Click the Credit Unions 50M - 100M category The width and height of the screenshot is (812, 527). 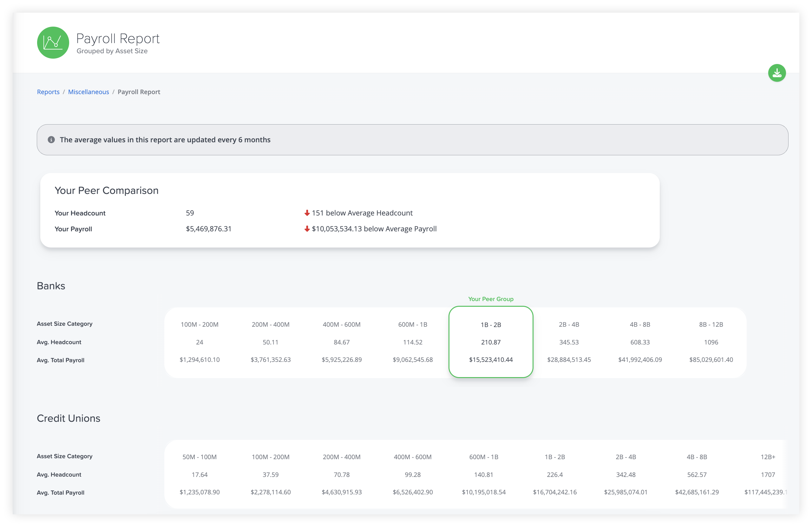[199, 457]
